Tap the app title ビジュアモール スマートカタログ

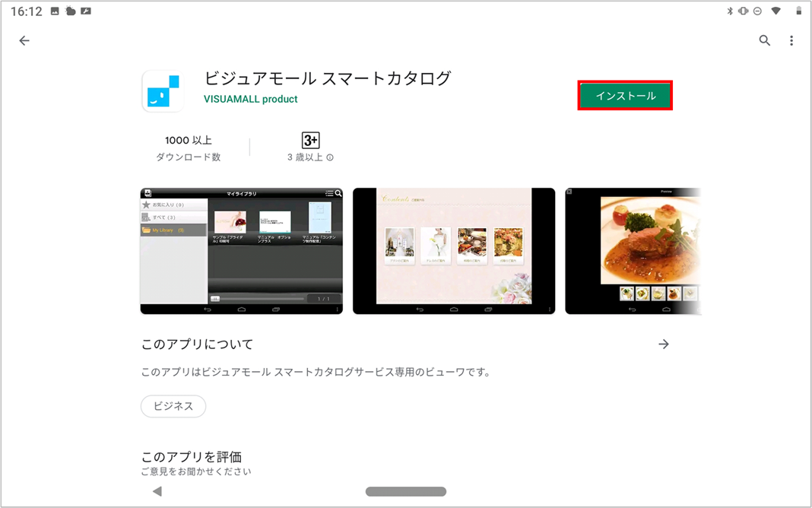[x=328, y=78]
